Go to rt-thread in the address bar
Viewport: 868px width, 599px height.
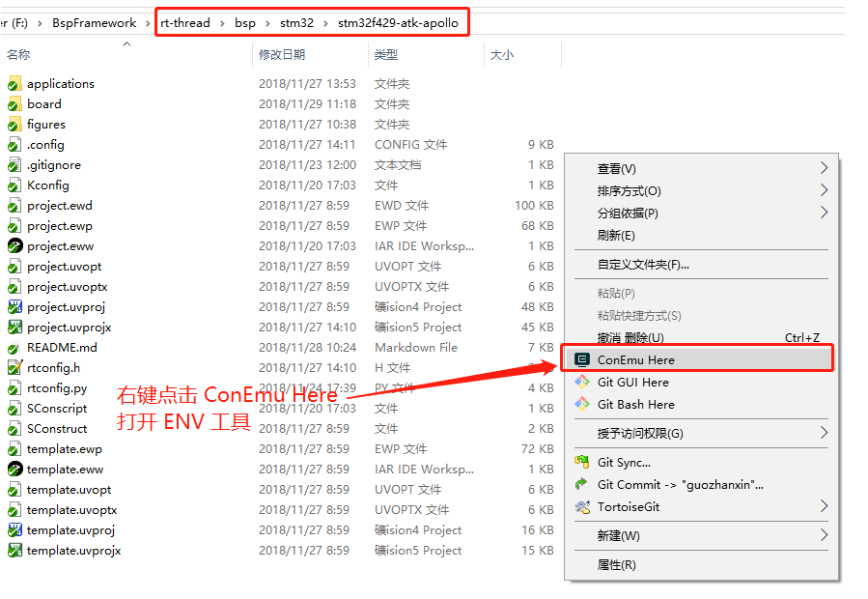pos(185,23)
